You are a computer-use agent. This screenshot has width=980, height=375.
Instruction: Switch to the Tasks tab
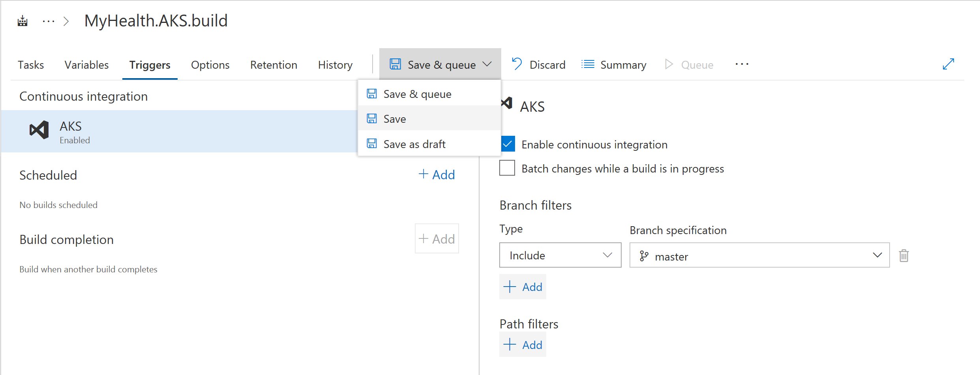(31, 65)
